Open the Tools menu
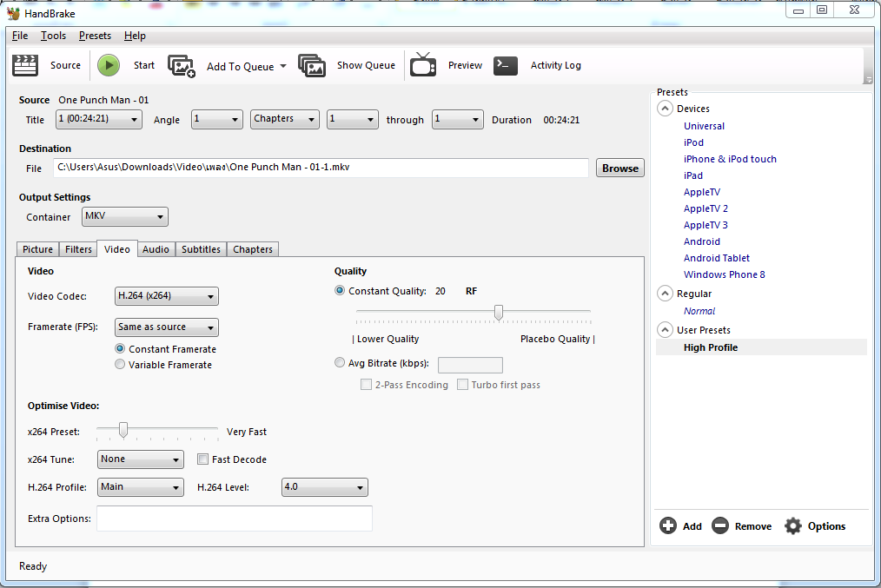This screenshot has width=881, height=588. 53,36
